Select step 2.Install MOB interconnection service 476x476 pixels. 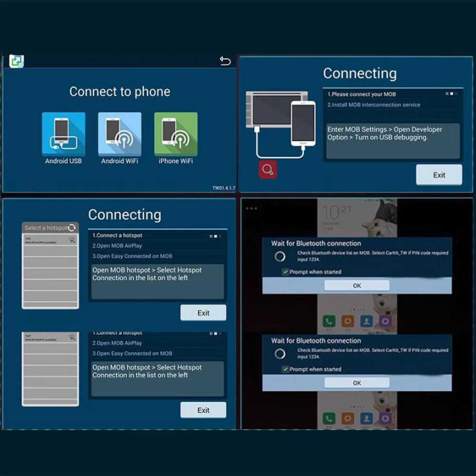click(374, 105)
